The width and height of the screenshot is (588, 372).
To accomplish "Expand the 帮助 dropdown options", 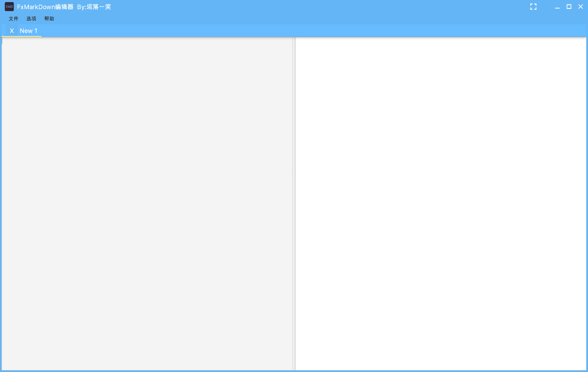I will pos(48,18).
